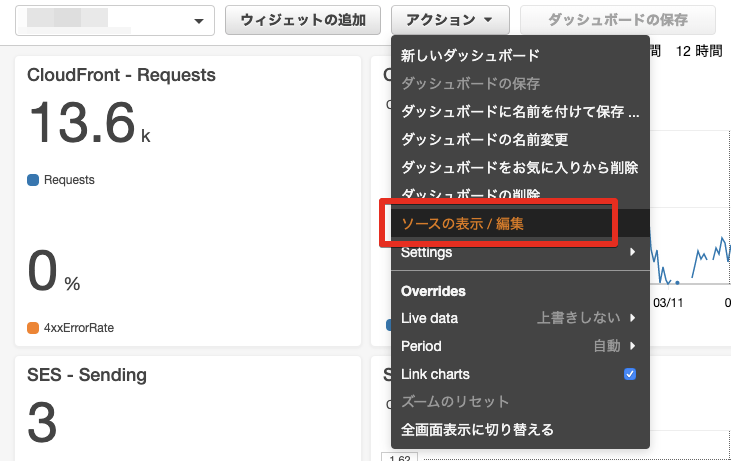Image resolution: width=731 pixels, height=461 pixels.
Task: Click the SES sending value 3
Action: (x=42, y=423)
